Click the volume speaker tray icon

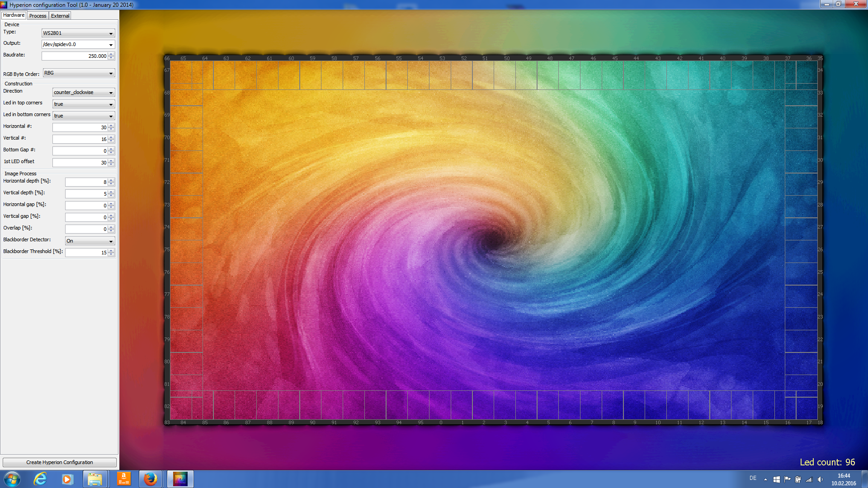820,479
